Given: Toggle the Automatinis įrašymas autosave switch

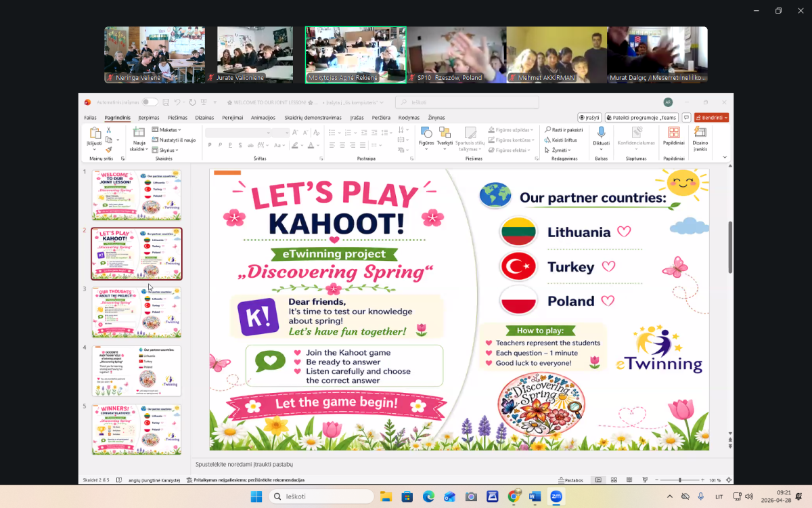Looking at the screenshot, I should pos(150,102).
